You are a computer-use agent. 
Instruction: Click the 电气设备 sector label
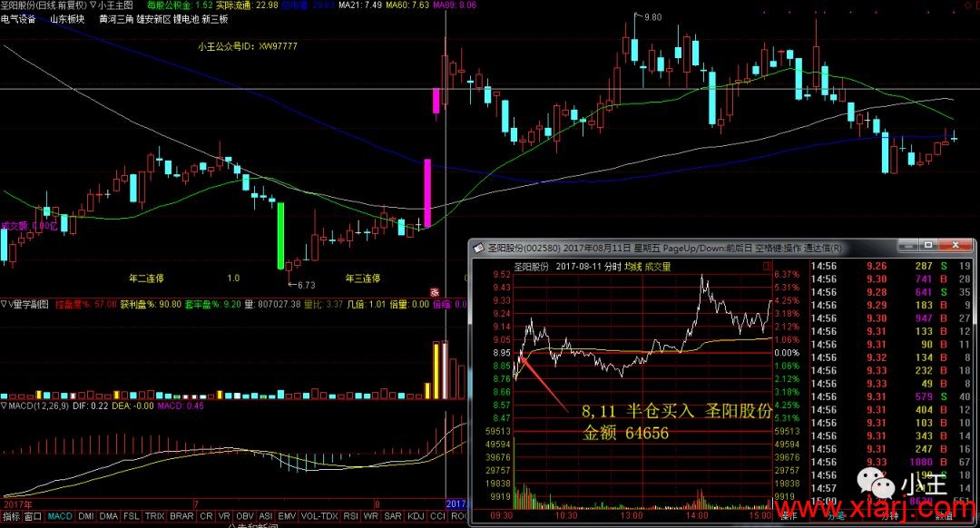18,19
